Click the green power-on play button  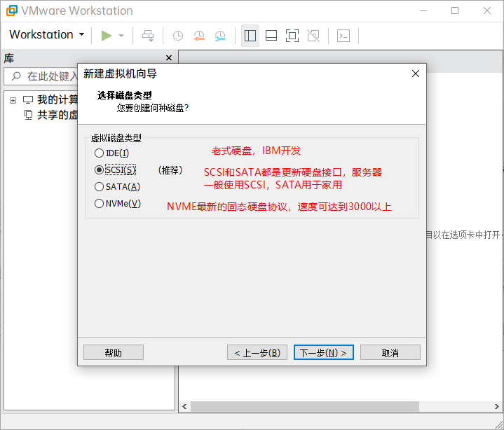107,35
